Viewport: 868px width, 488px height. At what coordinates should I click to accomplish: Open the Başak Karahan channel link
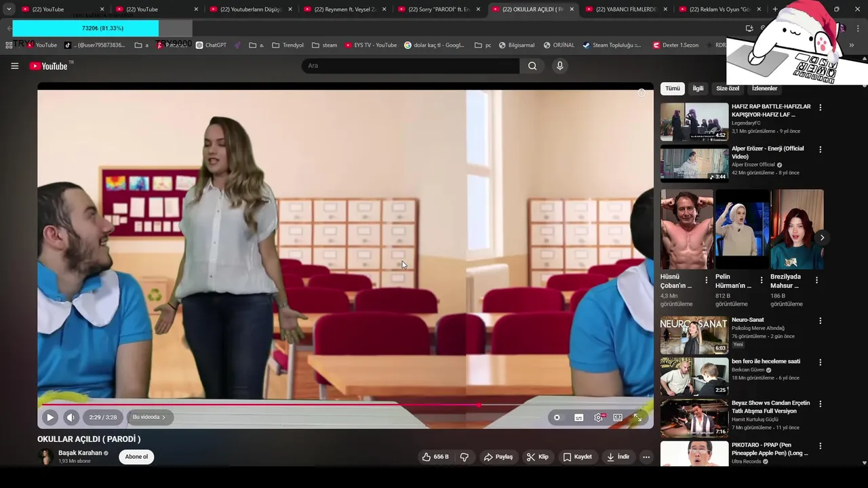(80, 453)
